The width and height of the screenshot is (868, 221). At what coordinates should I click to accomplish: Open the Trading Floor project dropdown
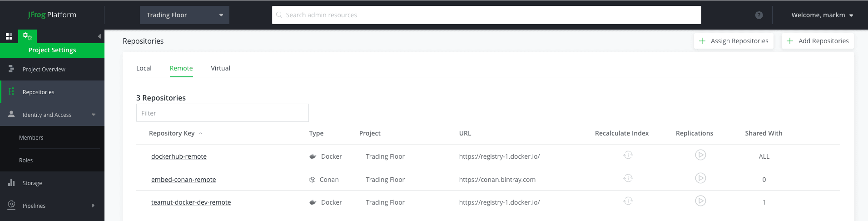pos(184,15)
